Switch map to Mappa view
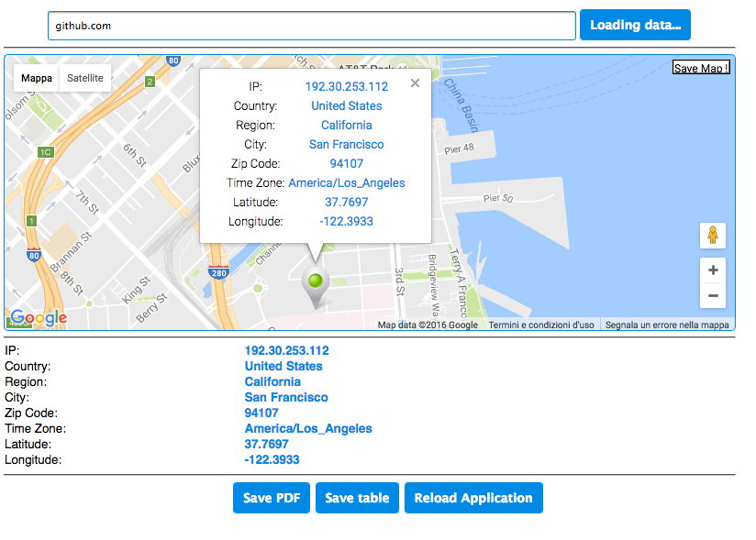The image size is (756, 540). point(37,78)
